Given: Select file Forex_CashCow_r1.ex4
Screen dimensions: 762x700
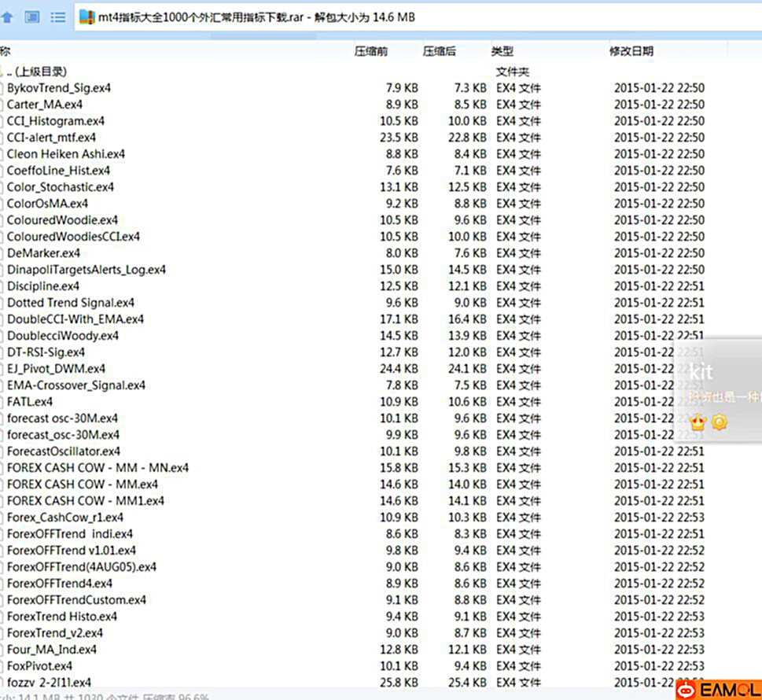Looking at the screenshot, I should pyautogui.click(x=65, y=518).
